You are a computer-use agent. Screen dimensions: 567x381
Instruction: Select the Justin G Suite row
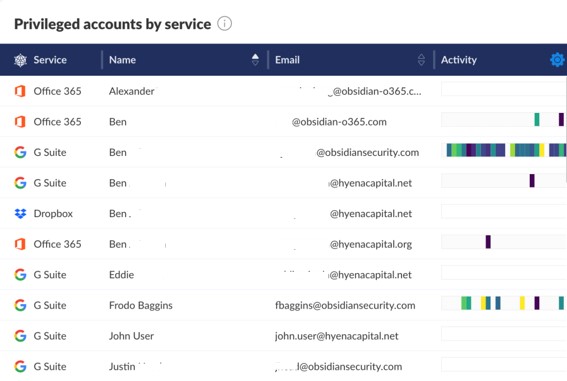[x=284, y=367]
